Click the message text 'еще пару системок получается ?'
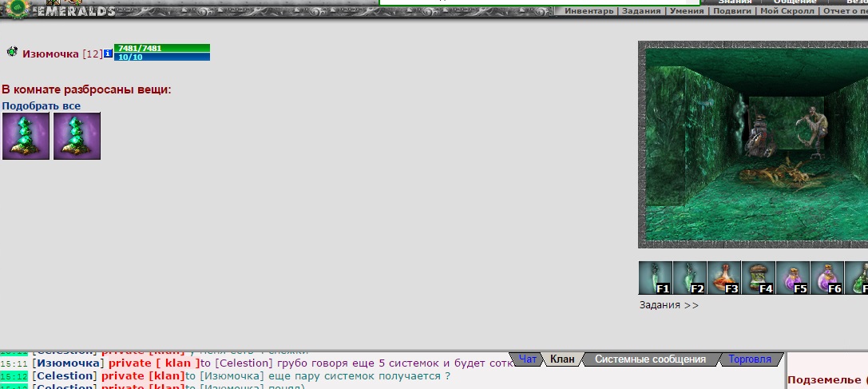This screenshot has height=389, width=868. tap(359, 376)
